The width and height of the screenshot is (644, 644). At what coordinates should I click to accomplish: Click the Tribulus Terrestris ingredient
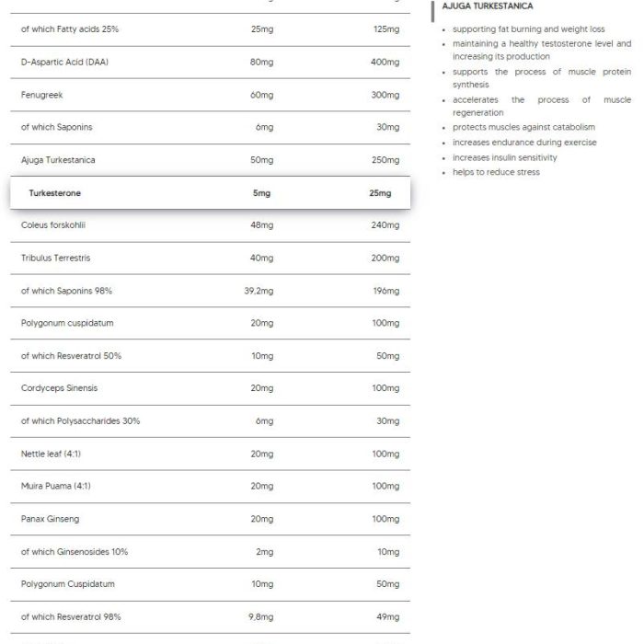55,258
